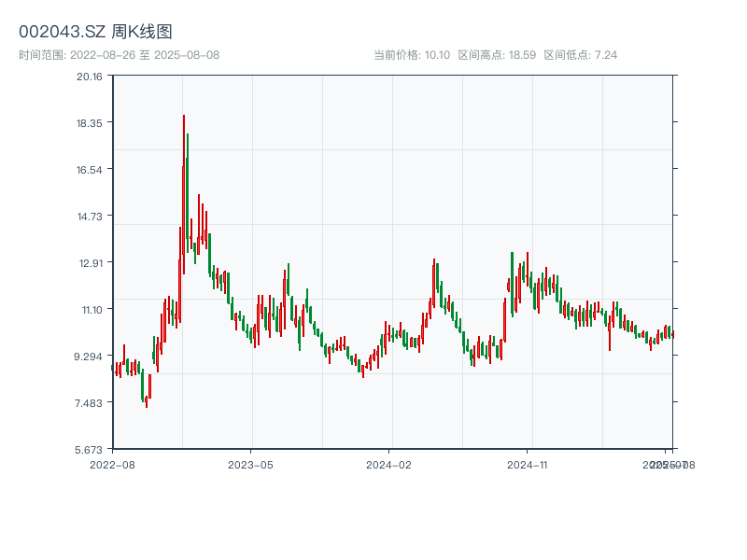Click the 当前价格 10.10 label
The image size is (747, 560).
coord(412,55)
